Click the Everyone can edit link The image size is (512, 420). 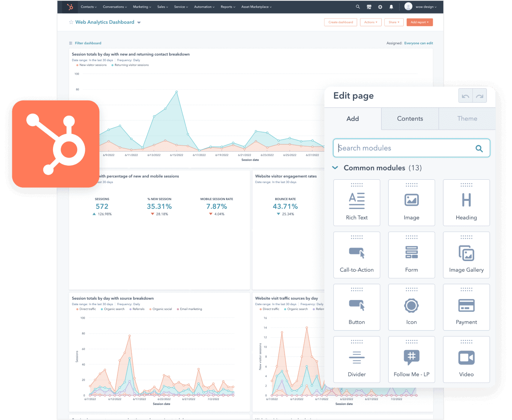pyautogui.click(x=419, y=43)
